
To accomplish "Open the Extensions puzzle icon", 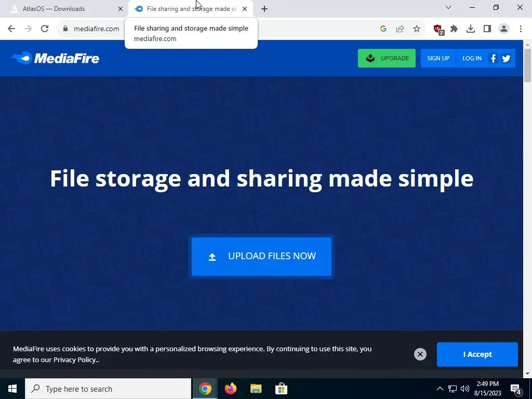I will pos(454,29).
